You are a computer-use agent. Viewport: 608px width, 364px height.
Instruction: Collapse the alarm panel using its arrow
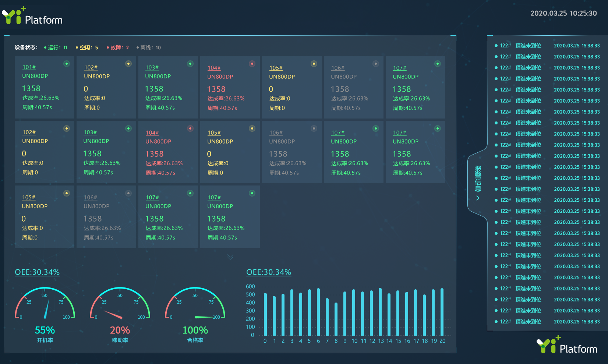coord(478,198)
